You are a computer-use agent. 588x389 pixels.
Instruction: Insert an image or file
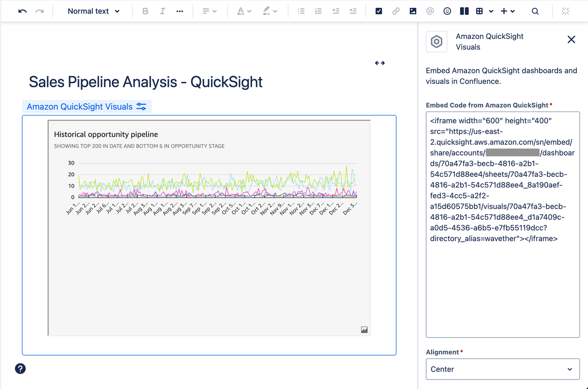(x=413, y=11)
